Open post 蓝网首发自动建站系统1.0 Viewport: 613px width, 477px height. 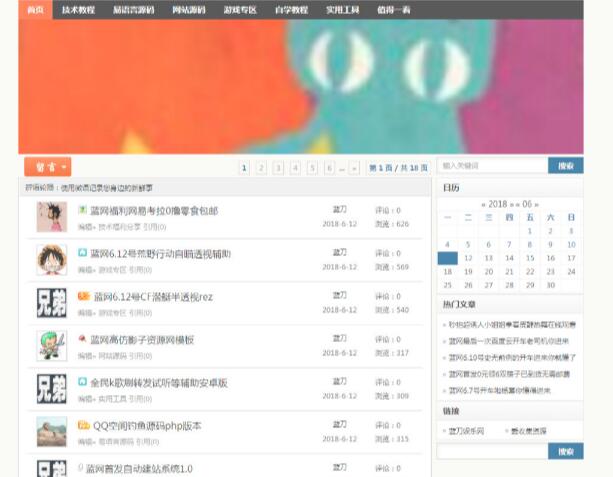click(139, 469)
